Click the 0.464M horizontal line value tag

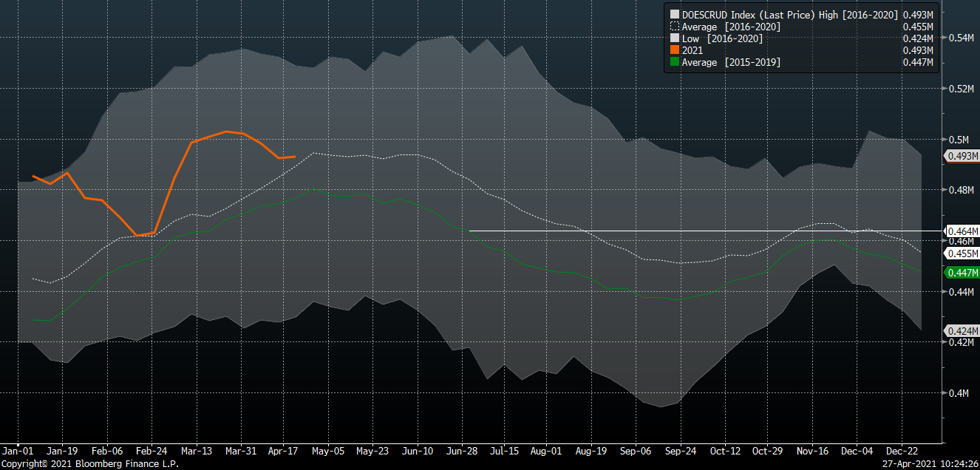click(963, 231)
